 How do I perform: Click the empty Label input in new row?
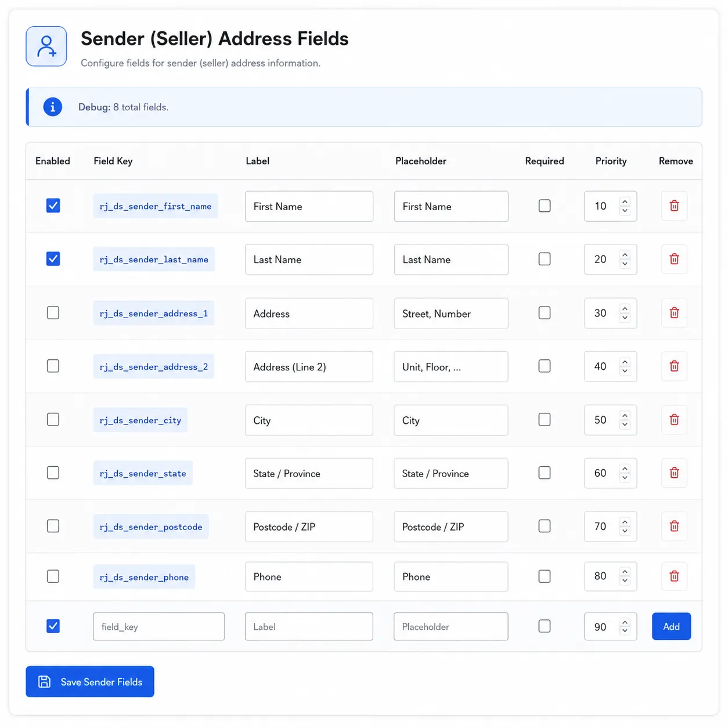[309, 626]
